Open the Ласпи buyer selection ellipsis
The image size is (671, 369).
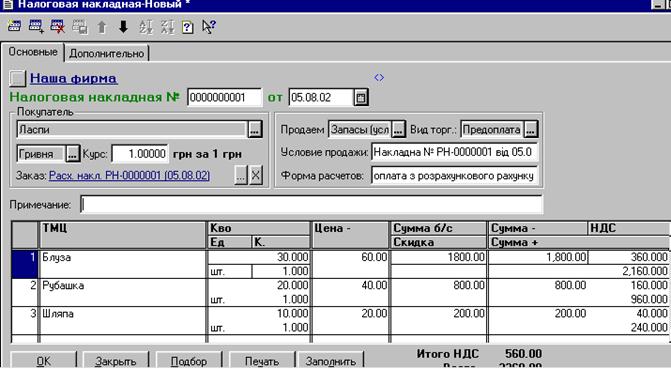[255, 129]
